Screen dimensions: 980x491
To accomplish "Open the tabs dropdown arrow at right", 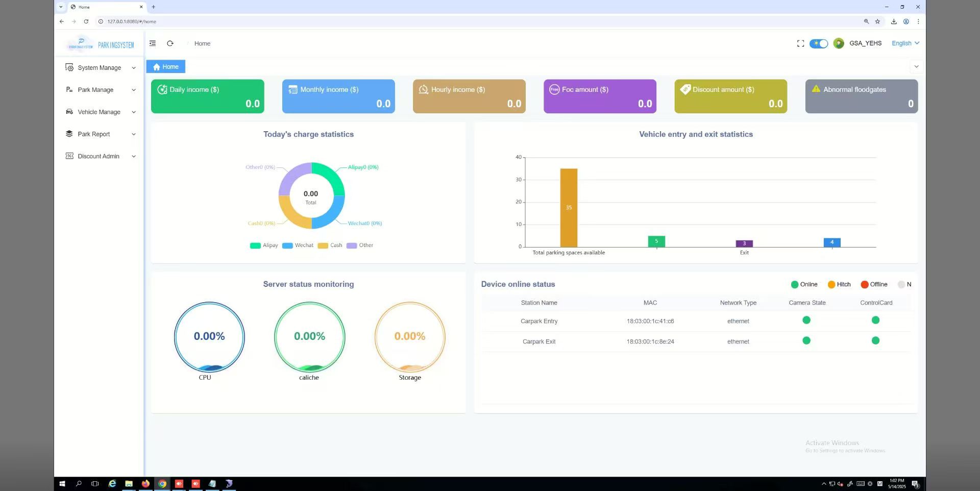I will click(x=916, y=67).
